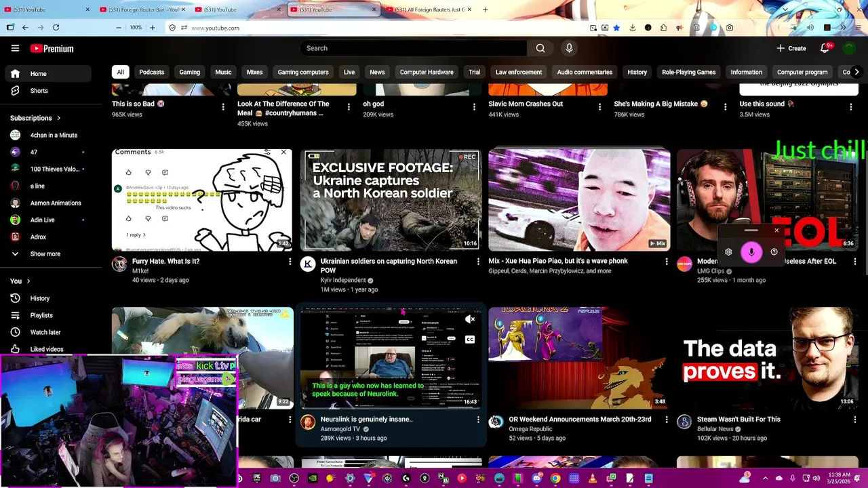The width and height of the screenshot is (868, 488).
Task: Open the voice widget settings gear
Action: pos(728,252)
